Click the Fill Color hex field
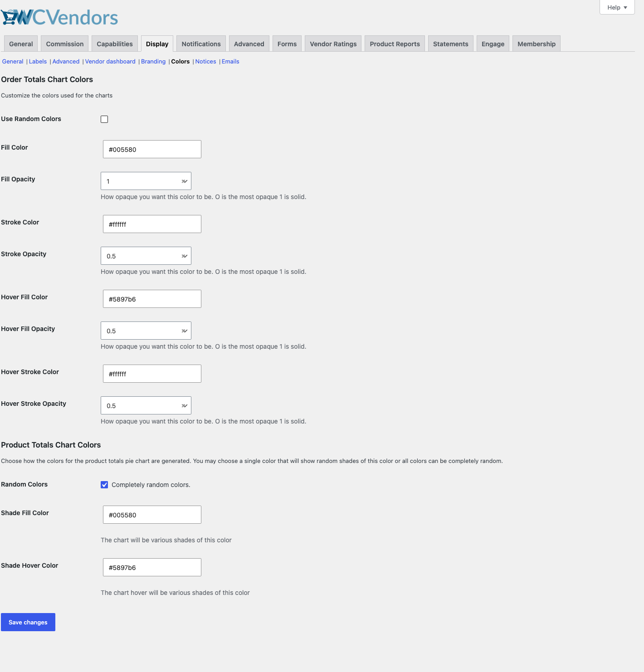Image resolution: width=644 pixels, height=672 pixels. click(152, 149)
